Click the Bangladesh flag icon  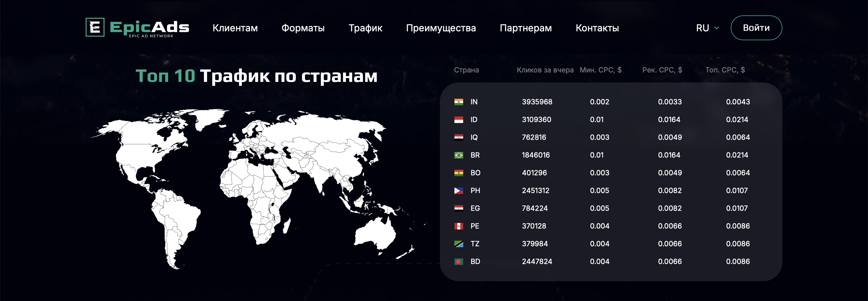coord(458,261)
